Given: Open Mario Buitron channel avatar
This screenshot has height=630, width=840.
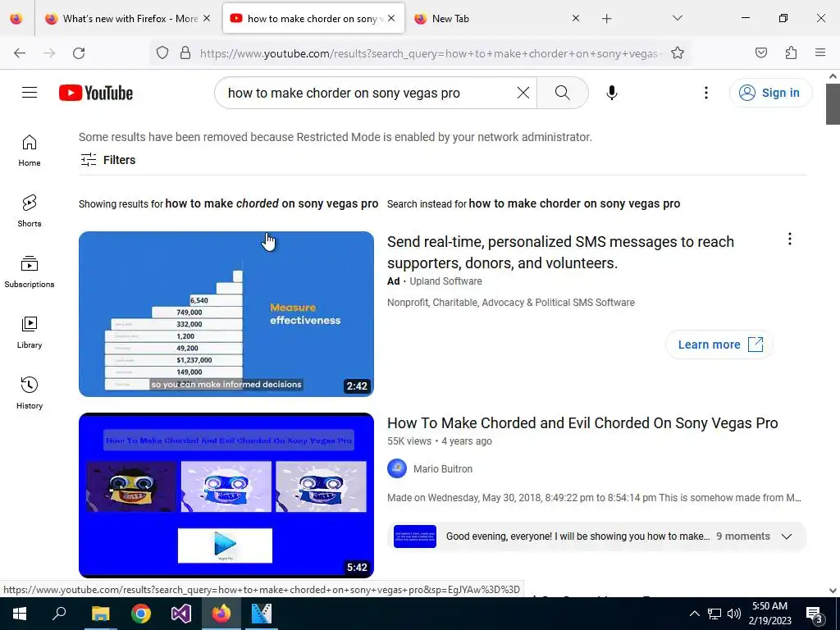Looking at the screenshot, I should point(397,468).
